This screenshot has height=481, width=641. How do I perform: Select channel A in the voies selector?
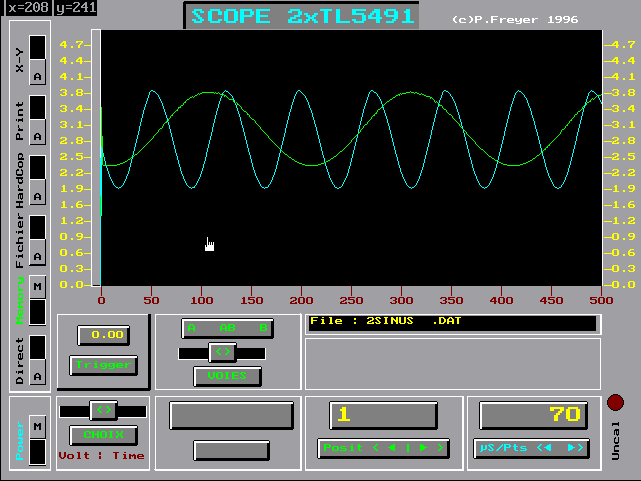tap(191, 328)
